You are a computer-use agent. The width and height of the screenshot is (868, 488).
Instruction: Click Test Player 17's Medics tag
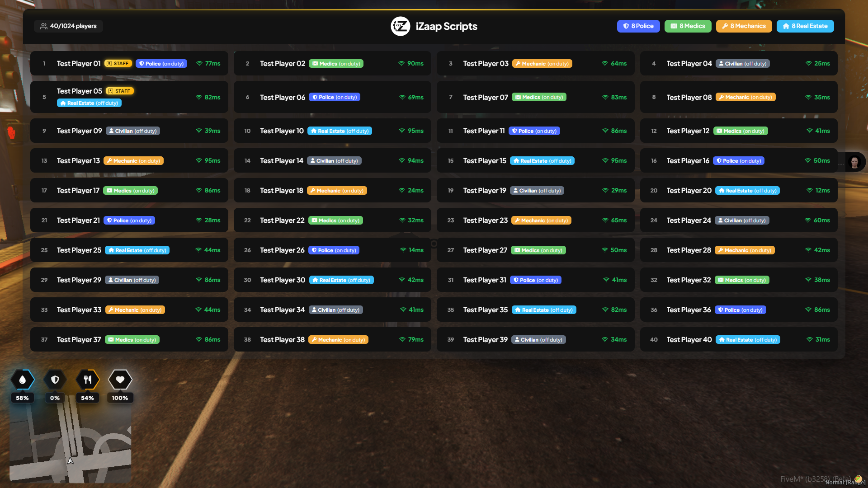coord(130,191)
